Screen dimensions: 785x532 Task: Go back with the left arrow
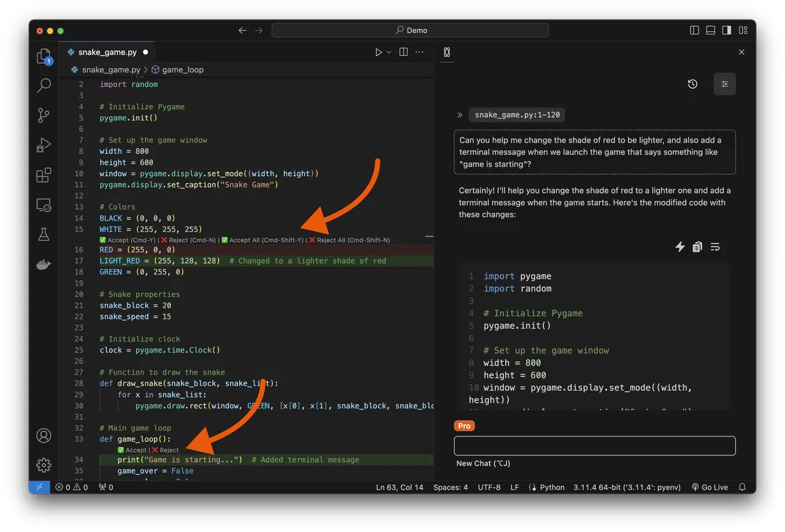[x=242, y=30]
